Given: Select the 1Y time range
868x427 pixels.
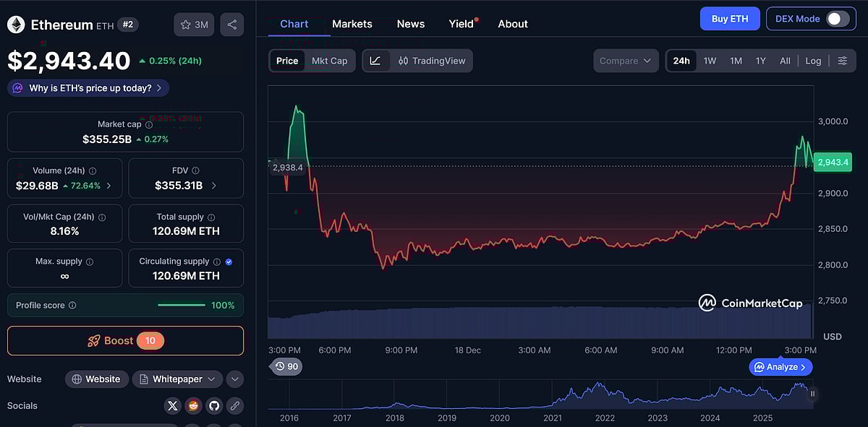Looking at the screenshot, I should 760,61.
